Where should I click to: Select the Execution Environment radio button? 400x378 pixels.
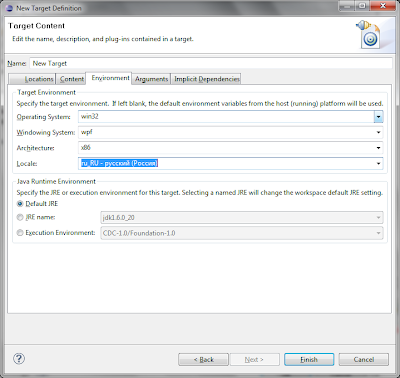(20, 233)
